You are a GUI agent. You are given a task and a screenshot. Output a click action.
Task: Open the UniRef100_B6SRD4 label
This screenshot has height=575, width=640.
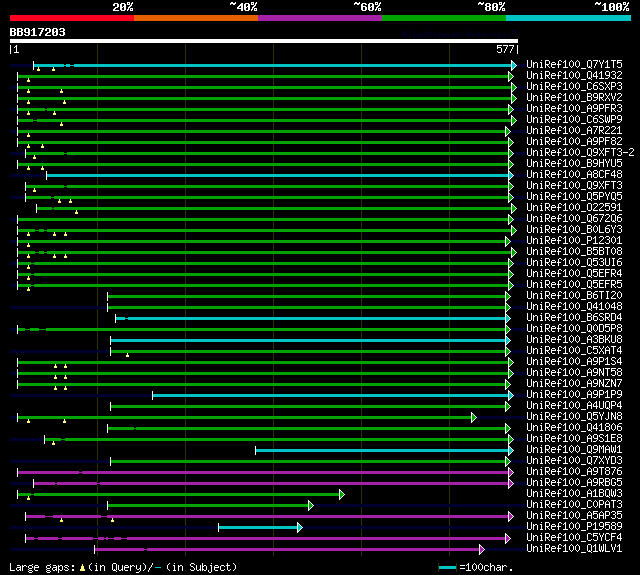click(574, 317)
